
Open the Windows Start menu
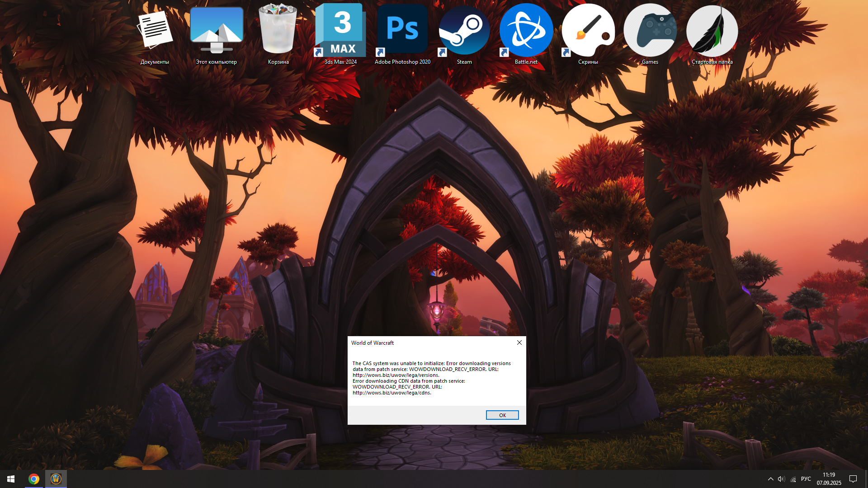click(11, 479)
